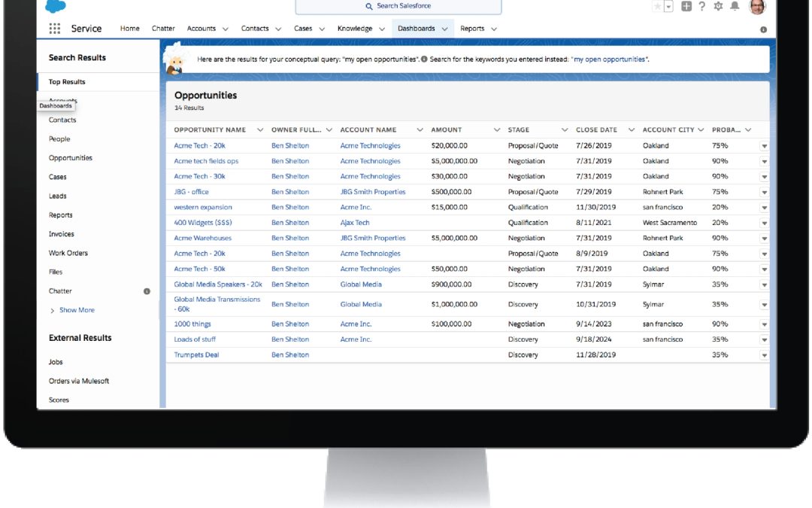The image size is (812, 508).
Task: Open Opportunity Name column menu chevron
Action: click(260, 129)
